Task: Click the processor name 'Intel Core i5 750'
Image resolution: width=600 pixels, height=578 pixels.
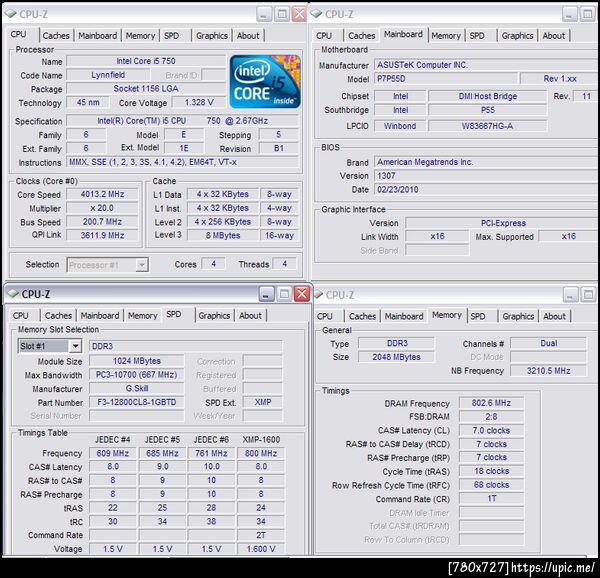Action: (x=146, y=61)
